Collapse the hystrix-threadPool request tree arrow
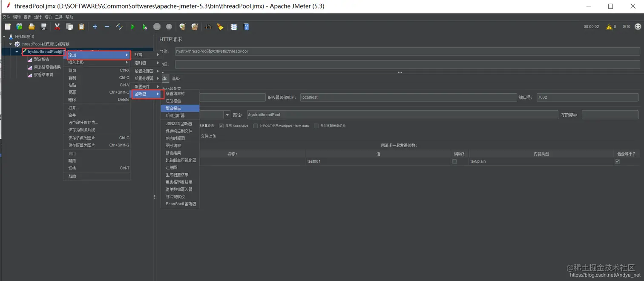 [x=17, y=52]
